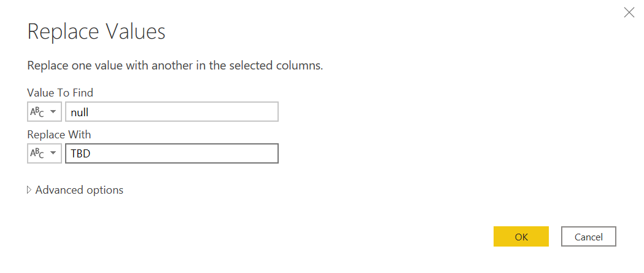Screen dimensions: 644x273
Task: Click the Replace With label
Action: 59,133
